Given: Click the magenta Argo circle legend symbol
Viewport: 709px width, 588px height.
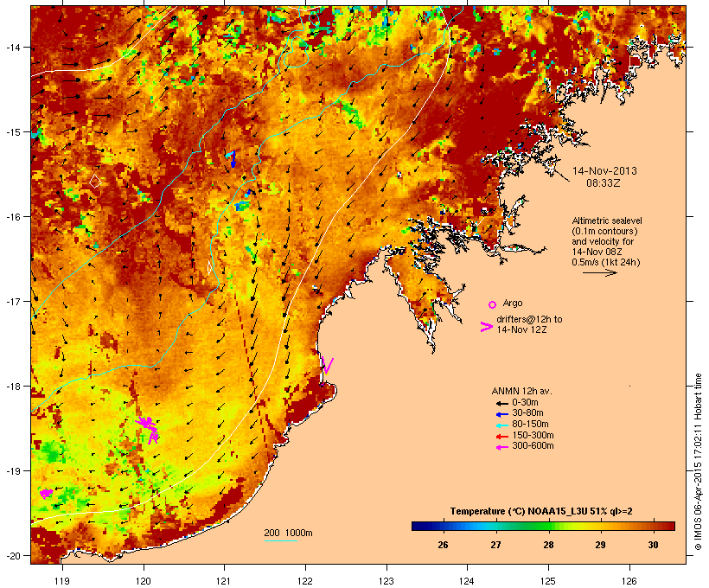Looking at the screenshot, I should click(493, 305).
